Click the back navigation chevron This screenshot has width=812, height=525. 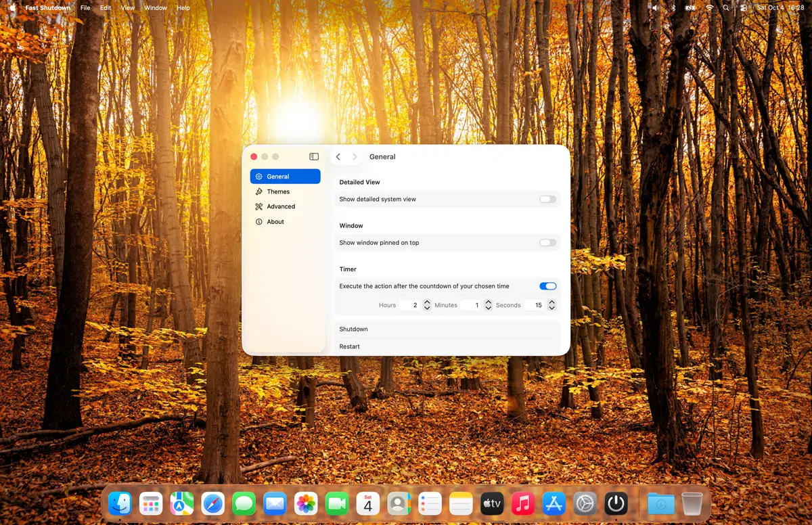click(338, 157)
